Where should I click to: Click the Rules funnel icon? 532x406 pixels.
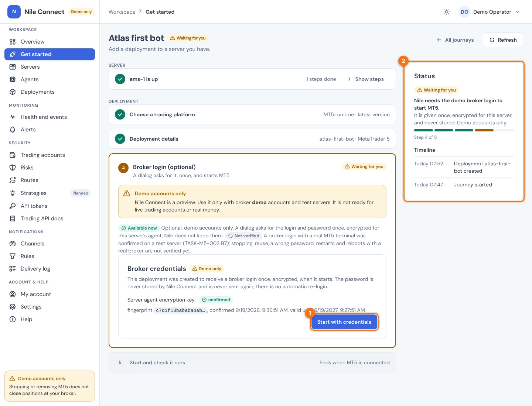coord(13,256)
